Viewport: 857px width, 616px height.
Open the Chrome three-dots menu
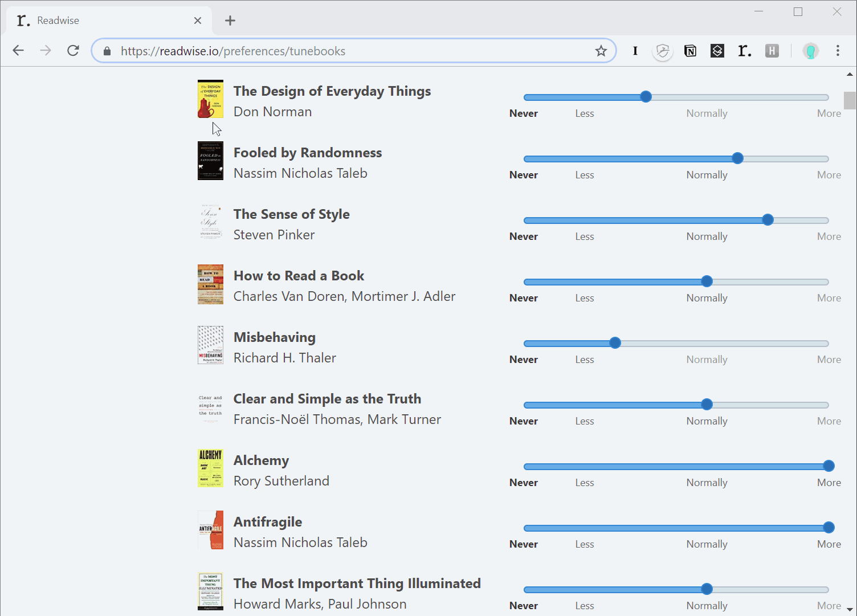click(838, 51)
